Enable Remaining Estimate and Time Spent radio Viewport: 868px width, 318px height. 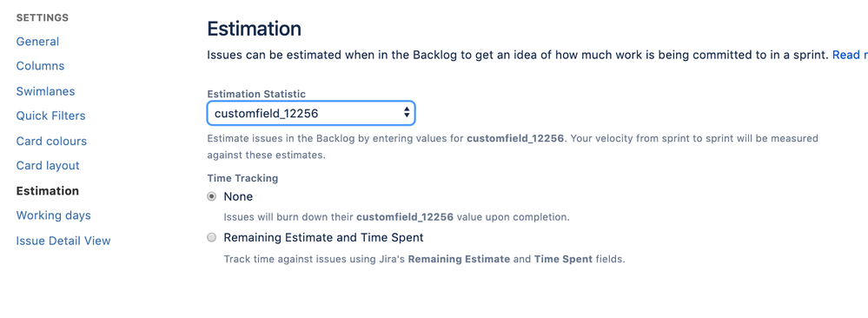(x=211, y=238)
